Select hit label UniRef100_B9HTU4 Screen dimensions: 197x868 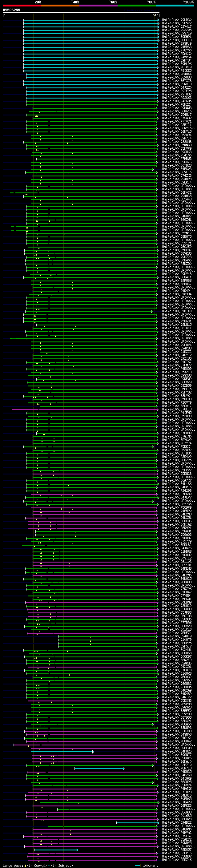click(177, 61)
